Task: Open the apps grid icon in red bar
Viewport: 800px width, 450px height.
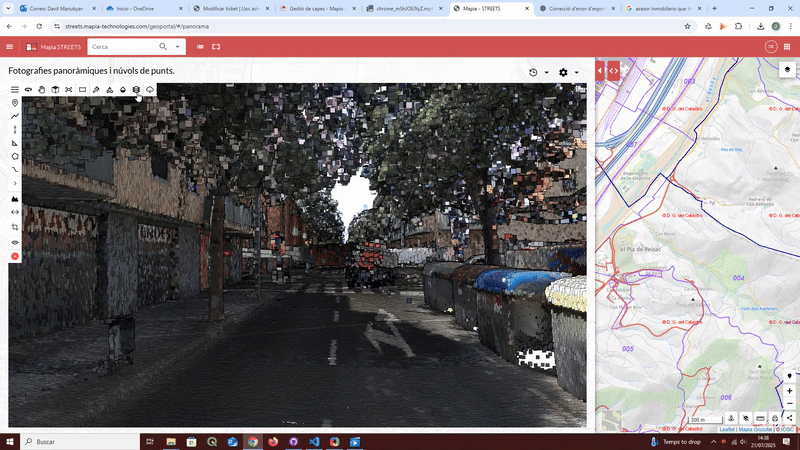Action: click(787, 46)
